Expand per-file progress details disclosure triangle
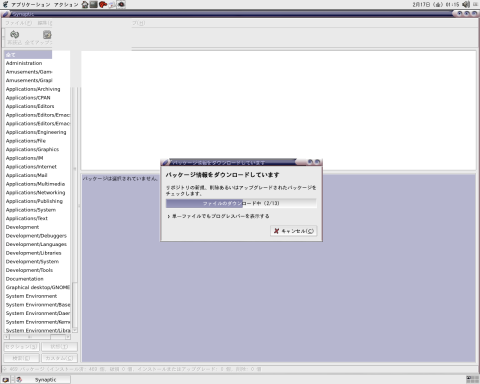The height and width of the screenshot is (384, 480). click(169, 216)
